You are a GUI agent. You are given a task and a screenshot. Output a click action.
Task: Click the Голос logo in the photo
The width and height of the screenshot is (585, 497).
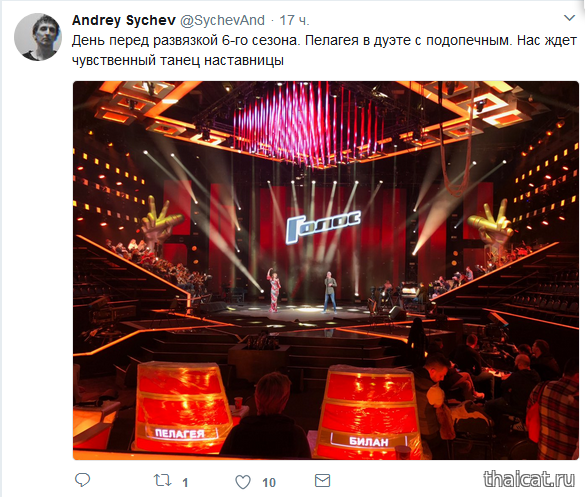point(323,226)
